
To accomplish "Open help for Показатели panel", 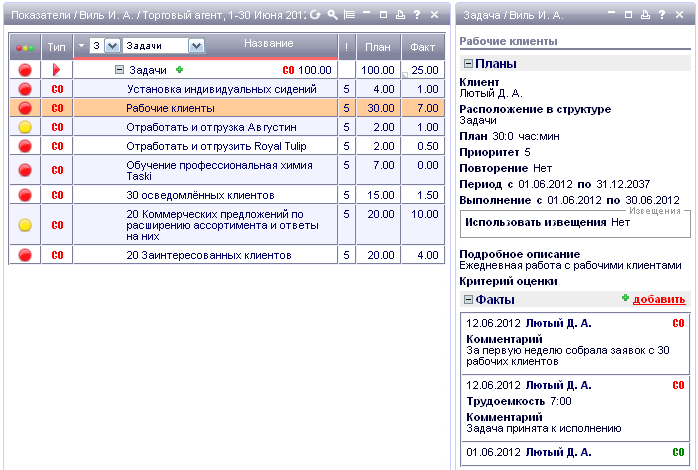I will (x=417, y=15).
